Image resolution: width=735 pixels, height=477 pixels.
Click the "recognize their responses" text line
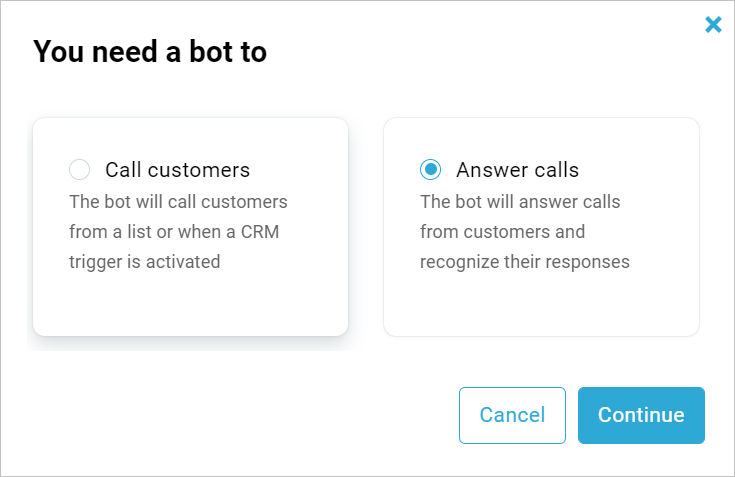click(524, 262)
